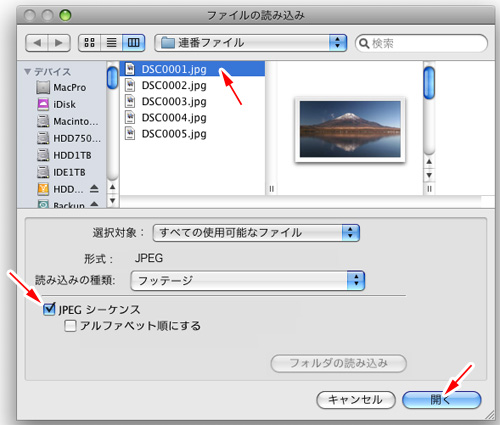Select the DSC0003.jpg file name
Viewport: 500px width, 425px height.
point(174,101)
